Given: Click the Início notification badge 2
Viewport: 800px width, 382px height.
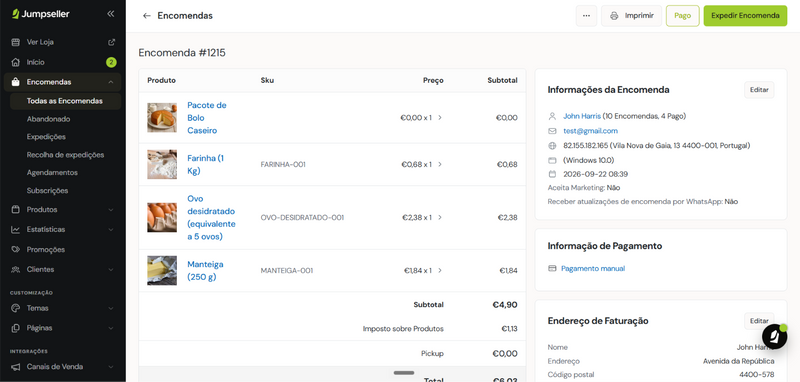Looking at the screenshot, I should click(111, 62).
